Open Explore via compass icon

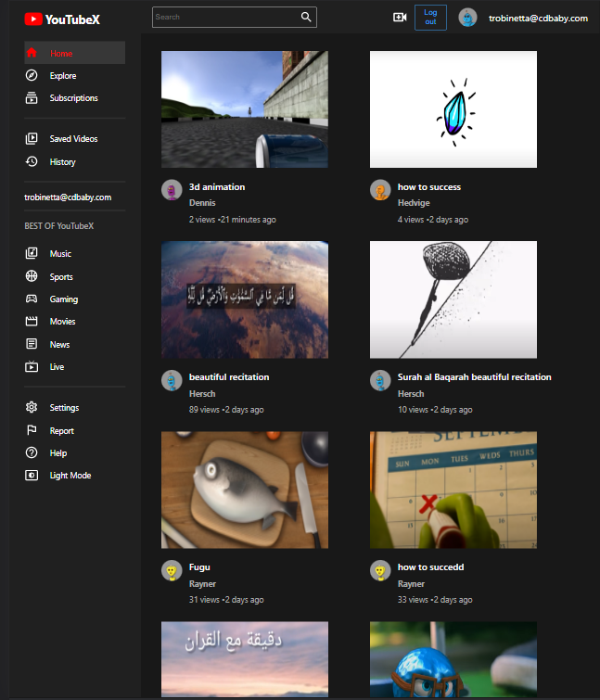coord(32,75)
